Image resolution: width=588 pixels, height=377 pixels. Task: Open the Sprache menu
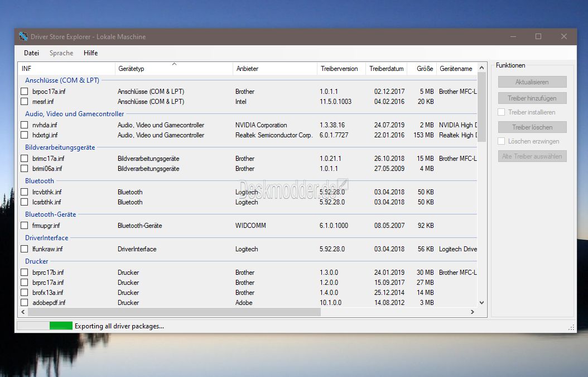[61, 53]
